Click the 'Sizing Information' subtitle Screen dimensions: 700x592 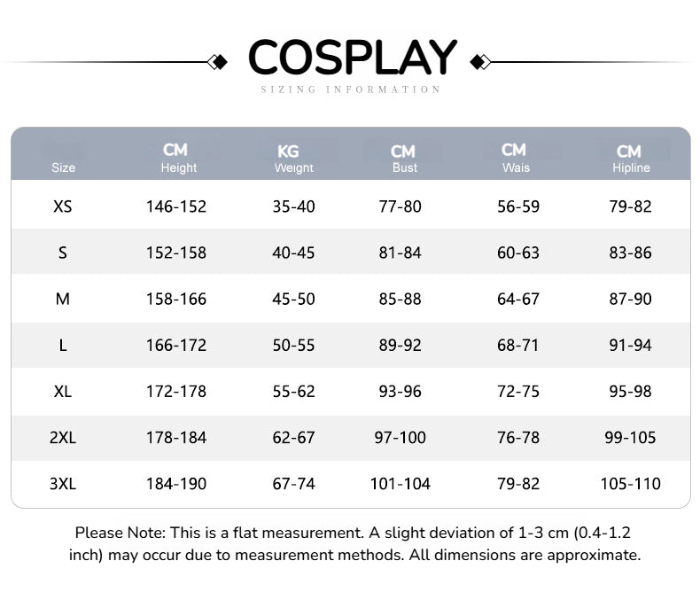click(351, 90)
